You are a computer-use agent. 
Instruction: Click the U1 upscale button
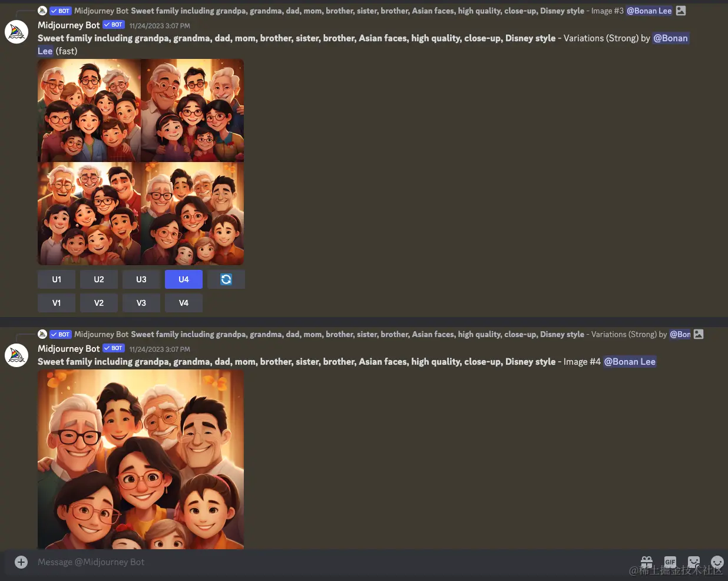pyautogui.click(x=57, y=279)
